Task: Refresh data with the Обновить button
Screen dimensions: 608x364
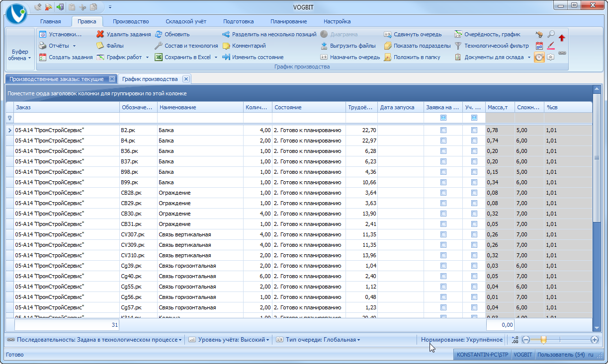Action: pyautogui.click(x=172, y=34)
